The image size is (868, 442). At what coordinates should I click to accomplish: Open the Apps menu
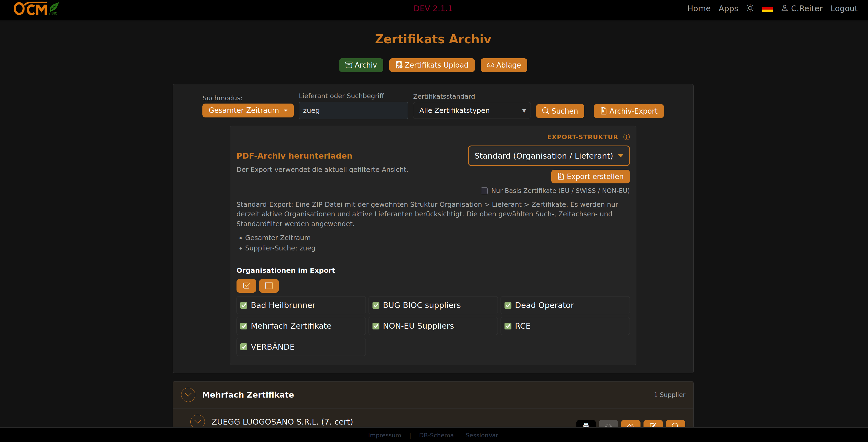point(728,8)
